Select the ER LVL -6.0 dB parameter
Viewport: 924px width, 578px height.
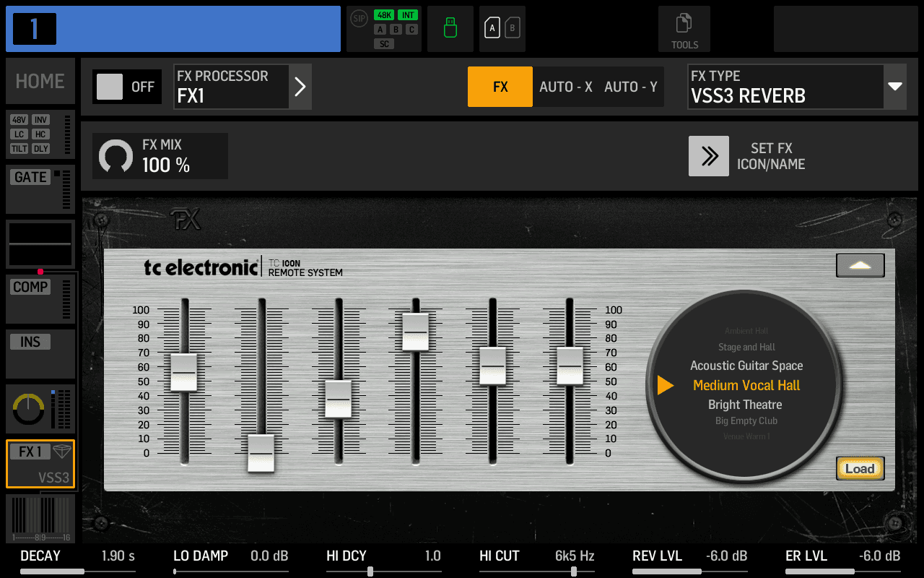click(842, 561)
